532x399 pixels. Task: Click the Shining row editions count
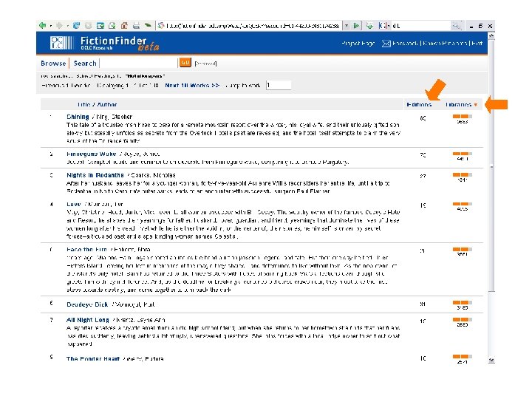(x=423, y=118)
